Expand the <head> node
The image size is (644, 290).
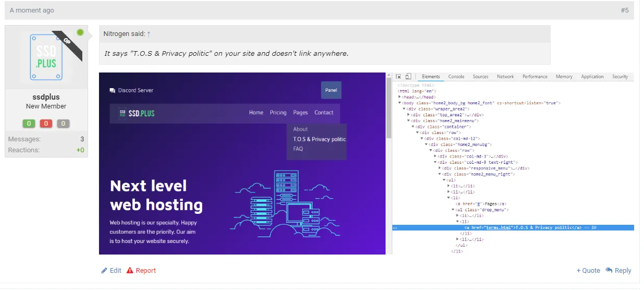pos(399,97)
